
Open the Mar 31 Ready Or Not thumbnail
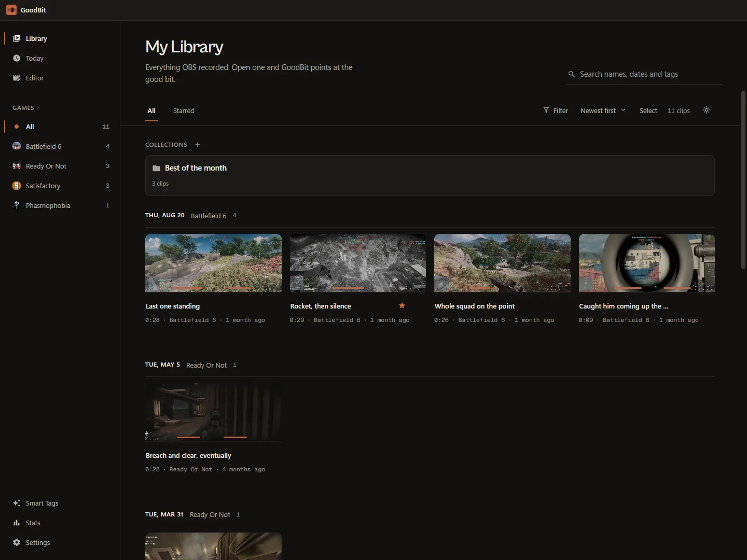213,546
